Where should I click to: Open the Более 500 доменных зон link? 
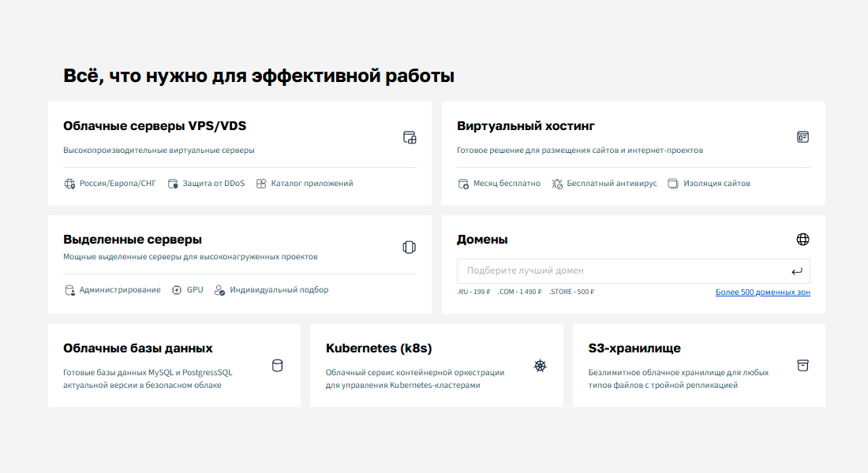click(763, 292)
